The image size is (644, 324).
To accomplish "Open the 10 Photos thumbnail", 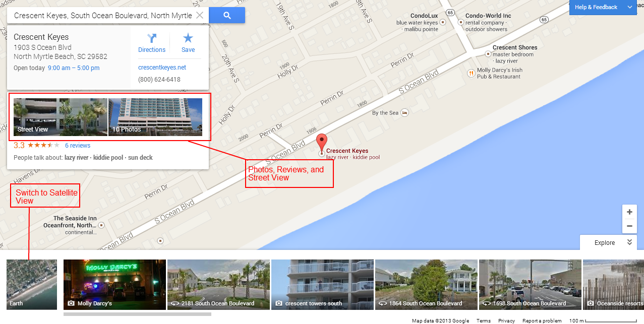I will click(x=155, y=117).
